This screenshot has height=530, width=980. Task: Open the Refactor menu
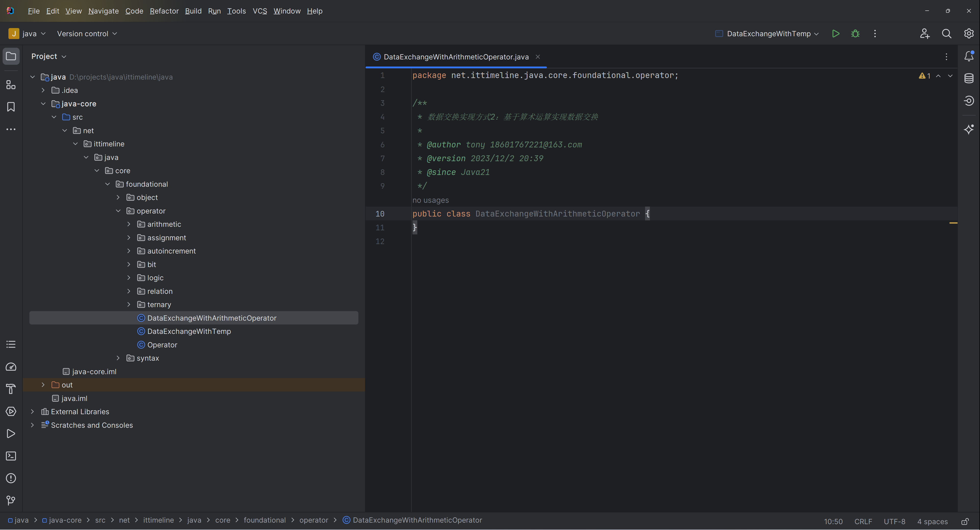pos(164,11)
